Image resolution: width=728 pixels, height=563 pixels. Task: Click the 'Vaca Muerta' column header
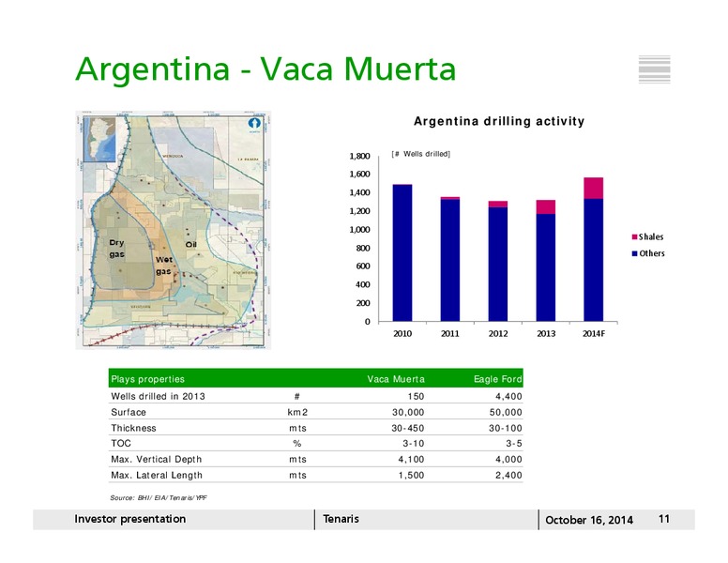click(x=396, y=379)
